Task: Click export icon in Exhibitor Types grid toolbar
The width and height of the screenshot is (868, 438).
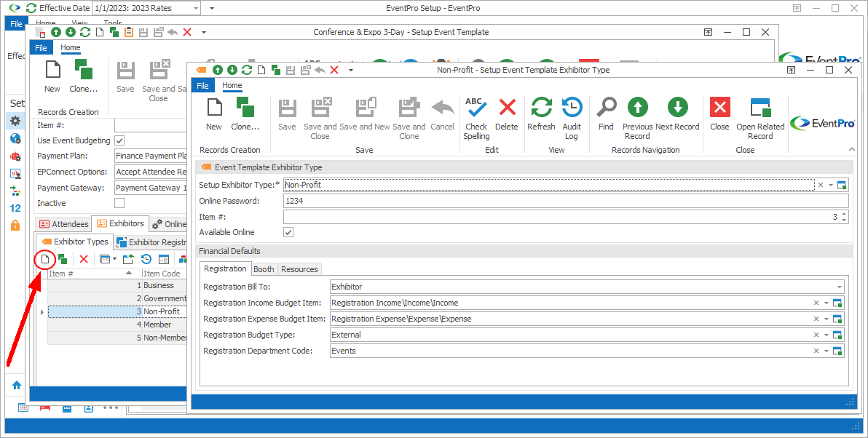Action: 128,259
